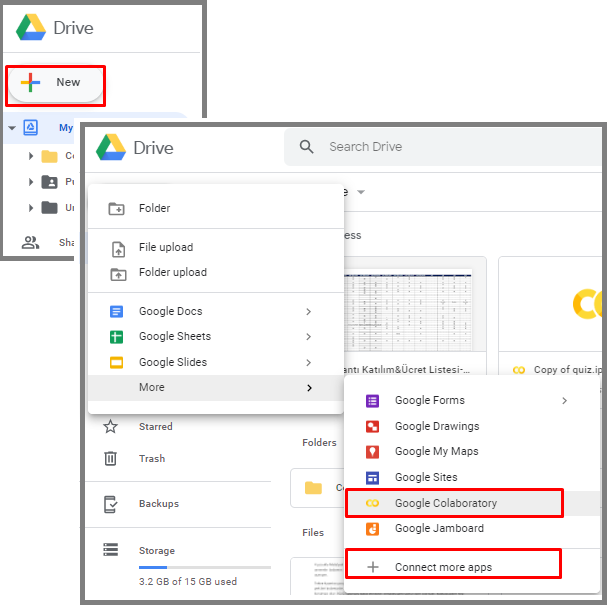Select Google Jamboard in the submenu
The width and height of the screenshot is (611, 609).
tap(472, 529)
